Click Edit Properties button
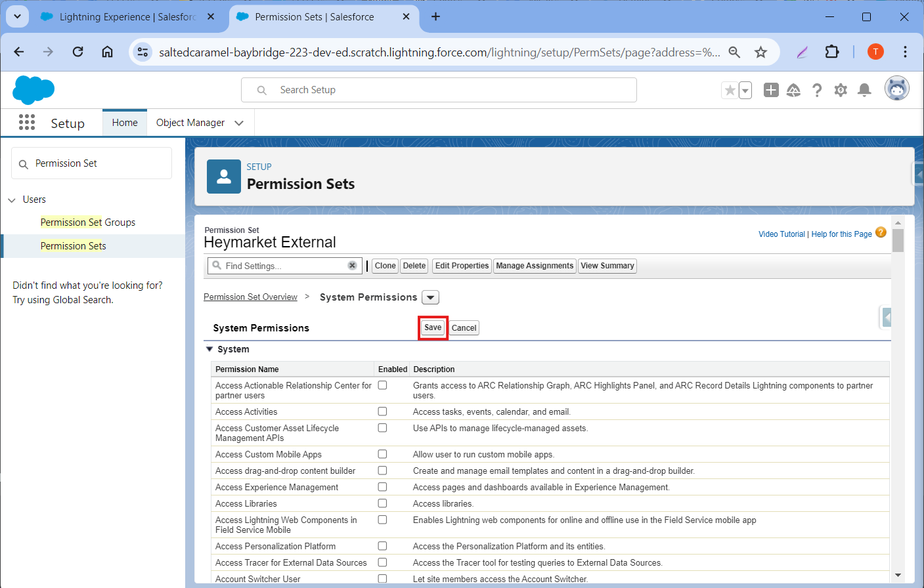The height and width of the screenshot is (588, 924). 462,266
